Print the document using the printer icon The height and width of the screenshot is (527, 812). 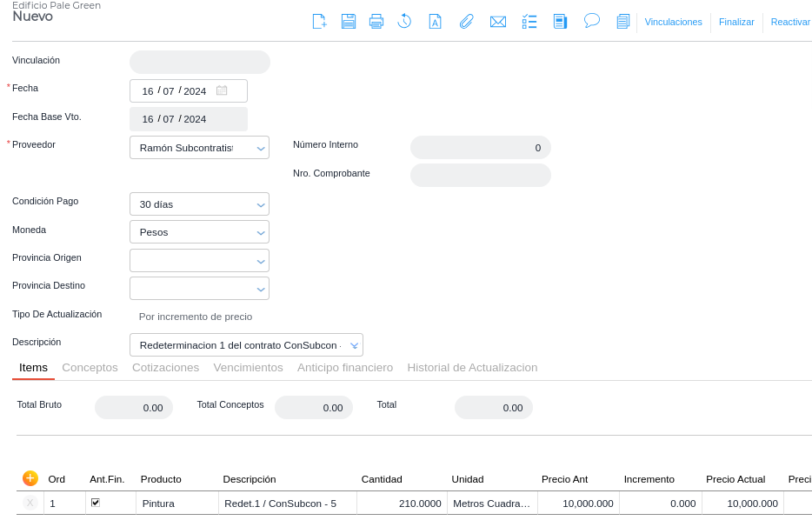376,22
